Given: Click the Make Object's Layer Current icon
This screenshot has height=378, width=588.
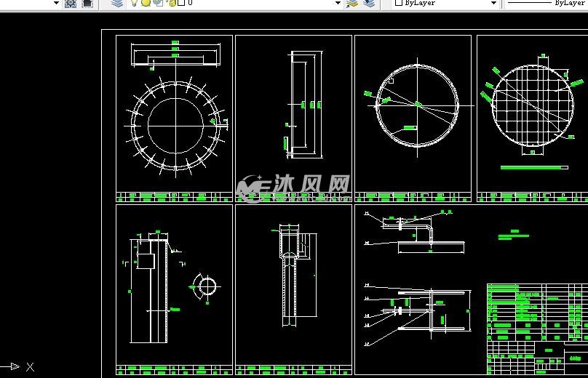Looking at the screenshot, I should [352, 3].
